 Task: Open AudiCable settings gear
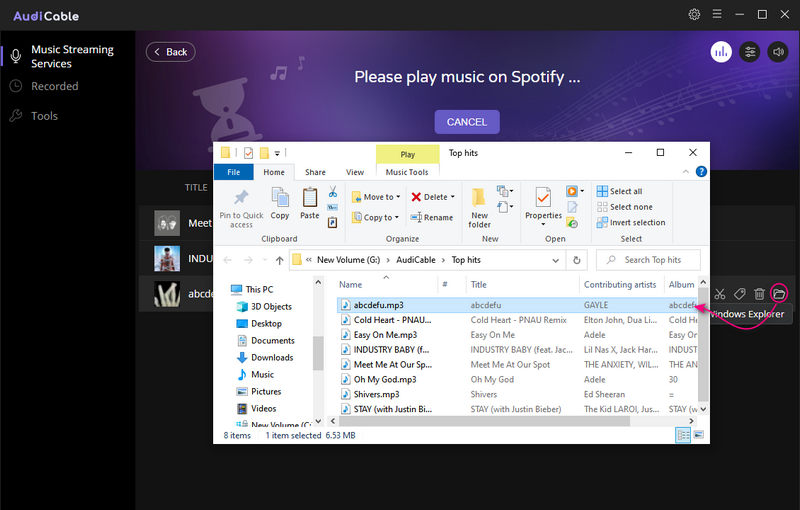(x=694, y=14)
